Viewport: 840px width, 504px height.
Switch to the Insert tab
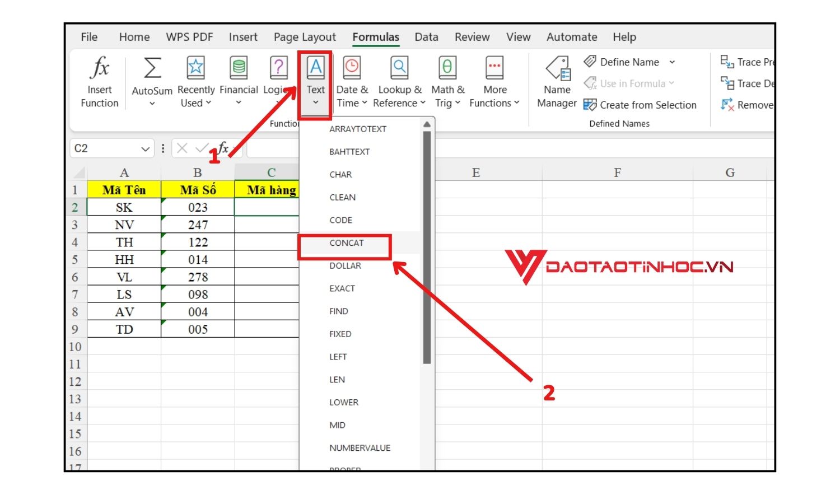click(x=243, y=37)
